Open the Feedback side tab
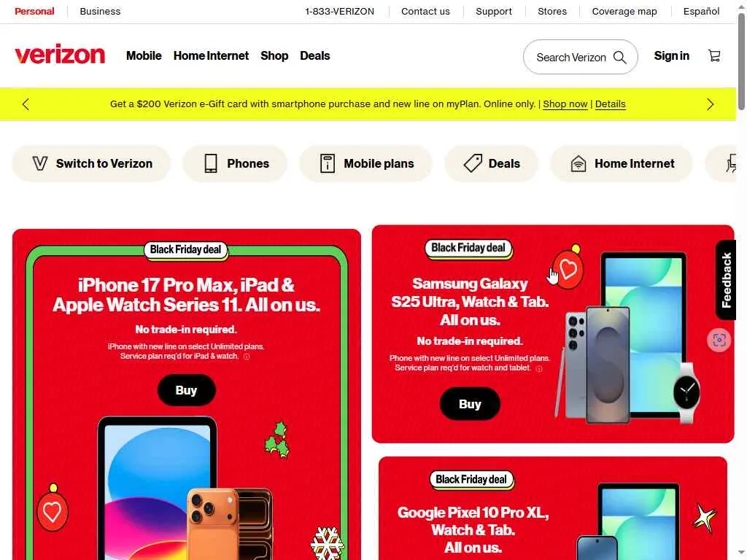 pos(726,280)
